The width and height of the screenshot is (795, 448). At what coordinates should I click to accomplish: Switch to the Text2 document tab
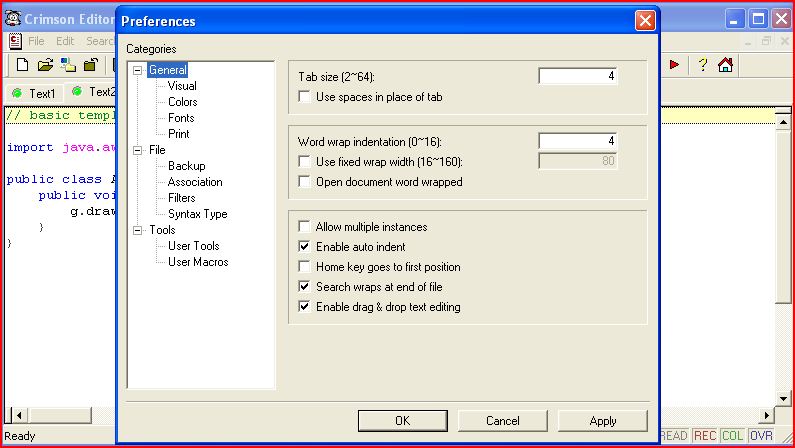point(91,92)
